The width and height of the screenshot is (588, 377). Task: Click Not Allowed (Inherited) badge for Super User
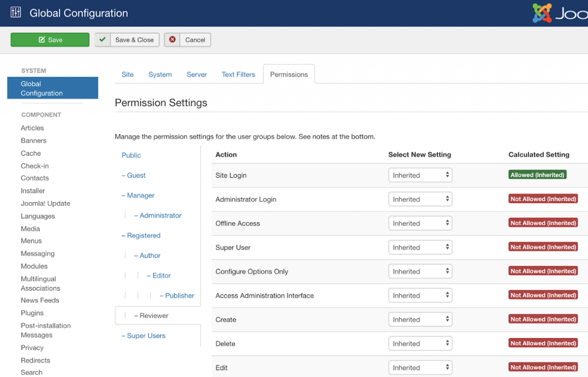tap(543, 247)
